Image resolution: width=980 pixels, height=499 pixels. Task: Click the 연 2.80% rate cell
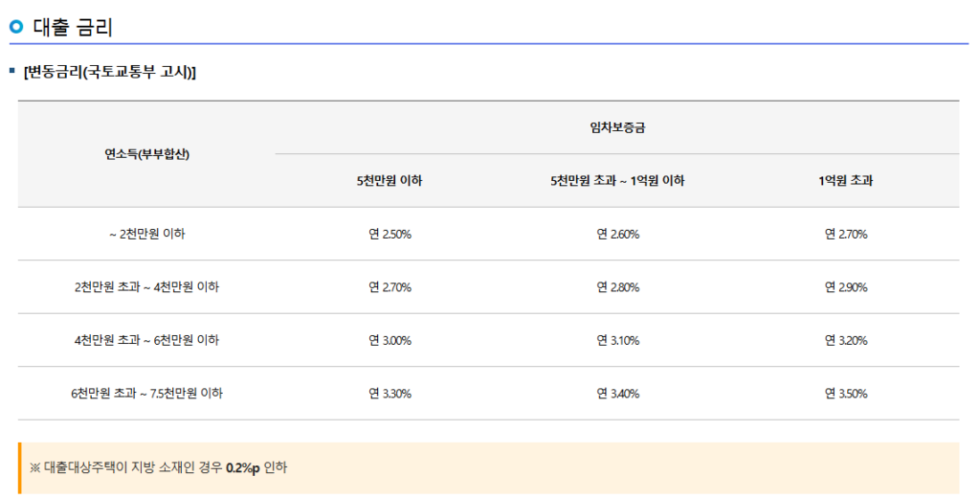pos(617,287)
